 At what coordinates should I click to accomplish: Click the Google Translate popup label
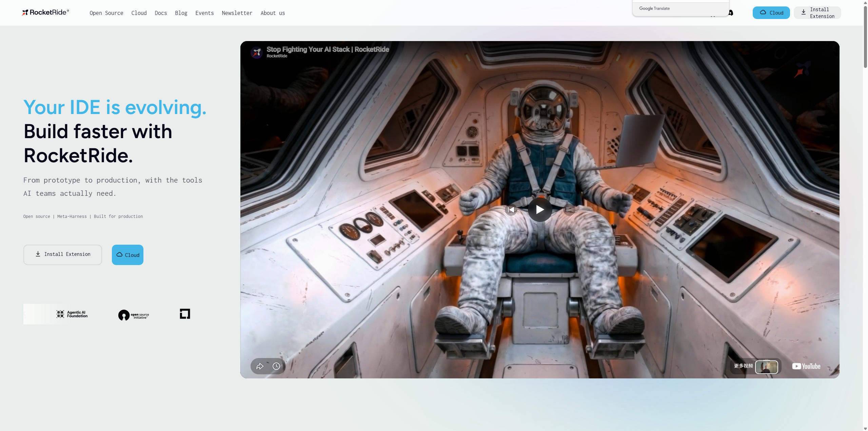[x=654, y=8]
